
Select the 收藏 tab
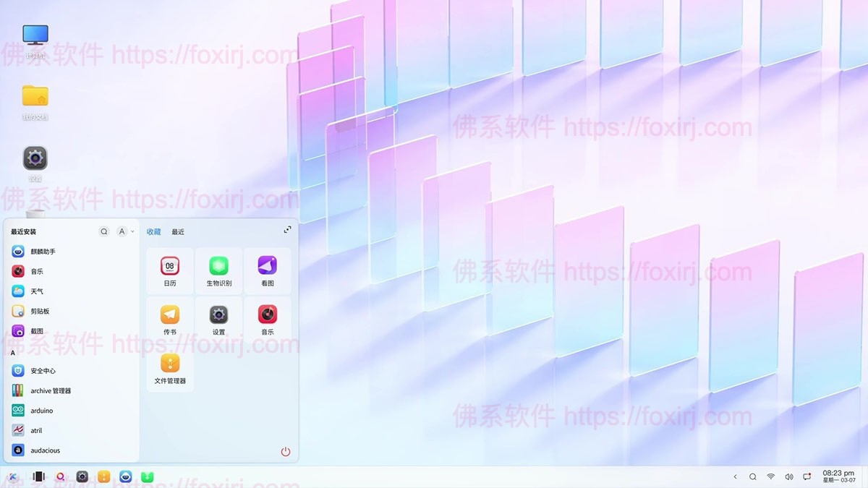pos(153,231)
